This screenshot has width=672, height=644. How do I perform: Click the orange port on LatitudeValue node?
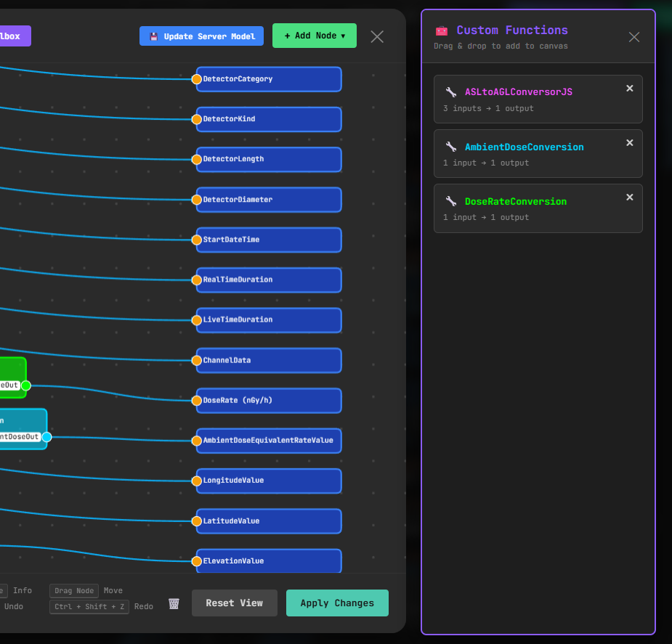(x=196, y=521)
